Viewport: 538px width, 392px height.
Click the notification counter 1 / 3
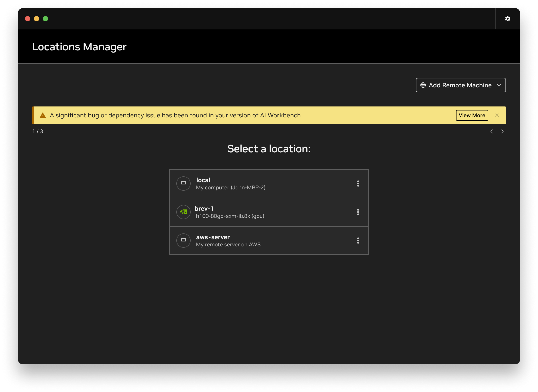(x=38, y=131)
